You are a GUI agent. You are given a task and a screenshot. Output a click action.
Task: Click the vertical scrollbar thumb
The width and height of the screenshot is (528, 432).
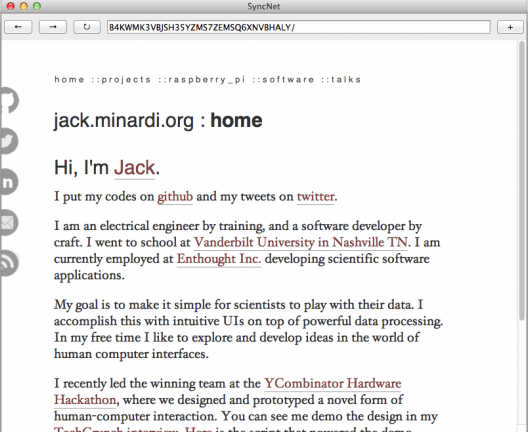click(x=522, y=180)
